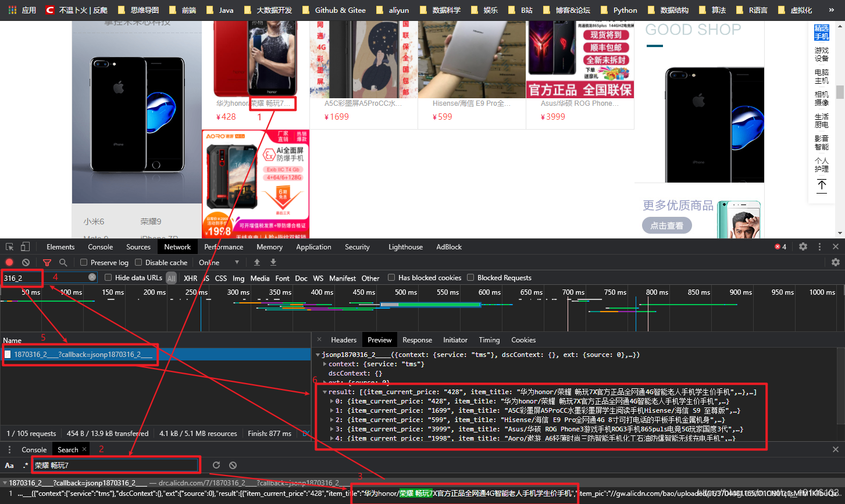
Task: Open the Cookies tab of request
Action: 523,339
